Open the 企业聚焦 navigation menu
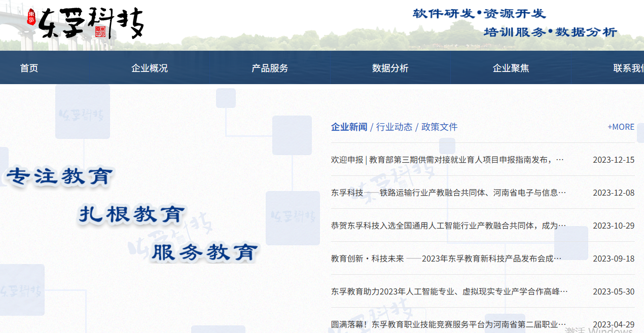This screenshot has width=644, height=333. pyautogui.click(x=510, y=67)
